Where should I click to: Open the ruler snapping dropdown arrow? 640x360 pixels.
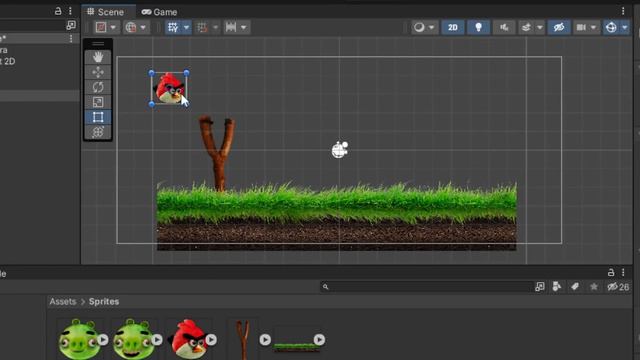click(x=244, y=27)
